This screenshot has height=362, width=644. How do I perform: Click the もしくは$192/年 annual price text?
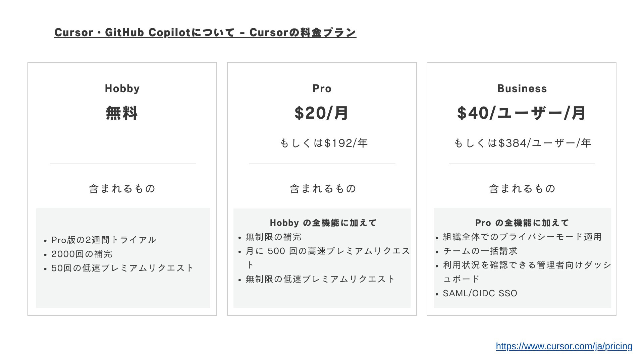point(324,143)
